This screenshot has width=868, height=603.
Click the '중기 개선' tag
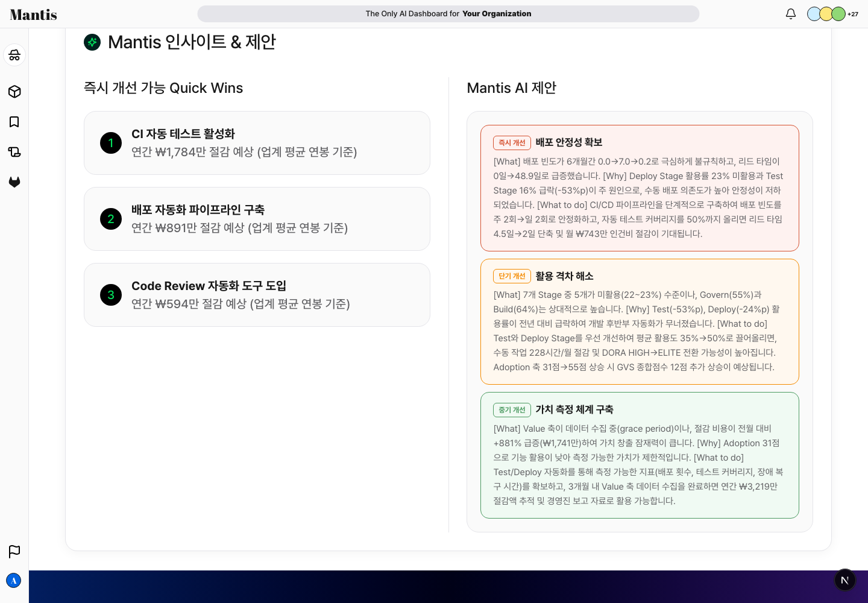(x=512, y=410)
